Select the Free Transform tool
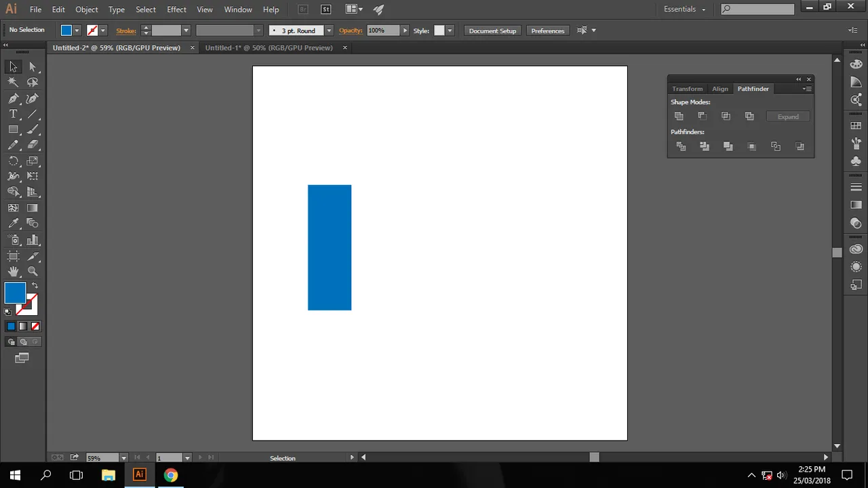 [x=33, y=176]
